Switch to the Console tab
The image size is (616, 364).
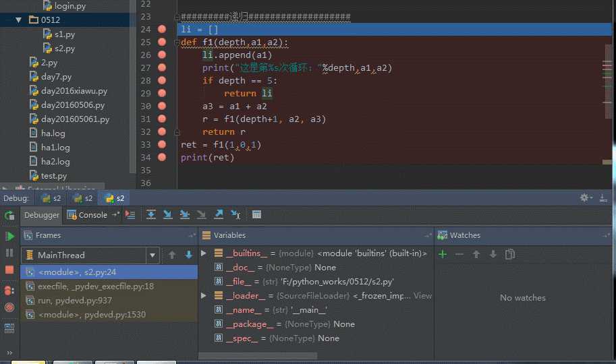[88, 215]
